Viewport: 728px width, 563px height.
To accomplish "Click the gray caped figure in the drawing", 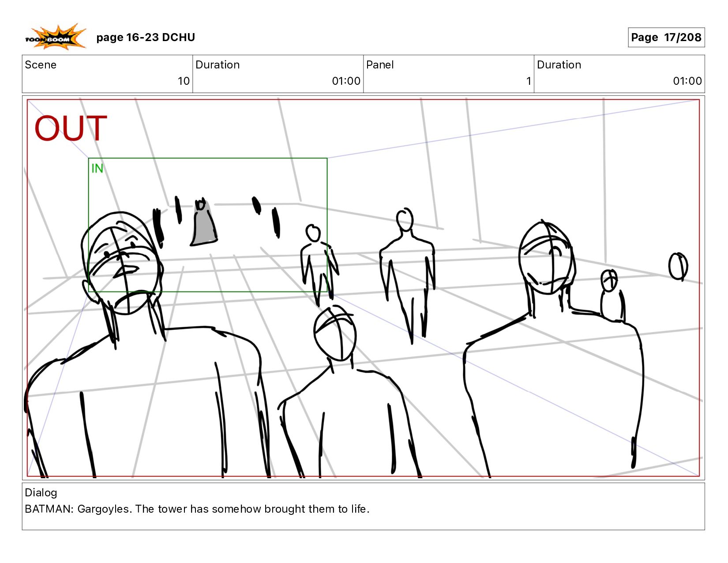I will tap(203, 222).
